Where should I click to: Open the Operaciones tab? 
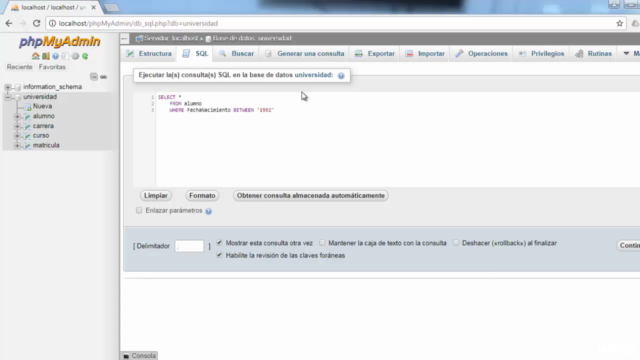click(x=482, y=53)
